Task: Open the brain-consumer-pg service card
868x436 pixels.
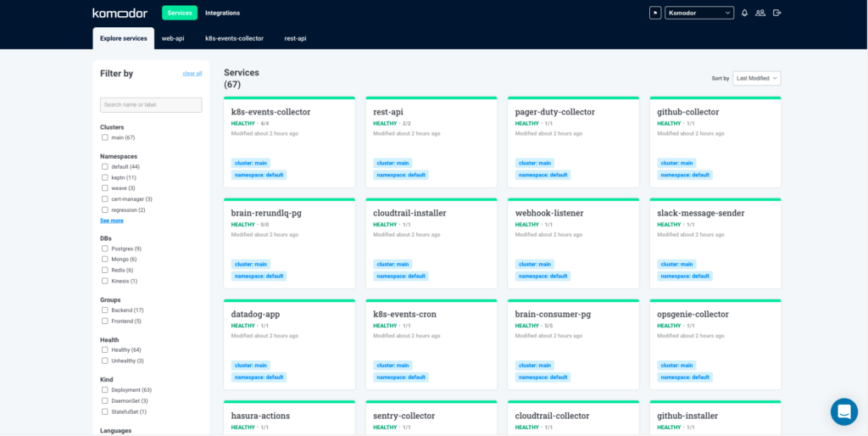Action: coord(574,344)
